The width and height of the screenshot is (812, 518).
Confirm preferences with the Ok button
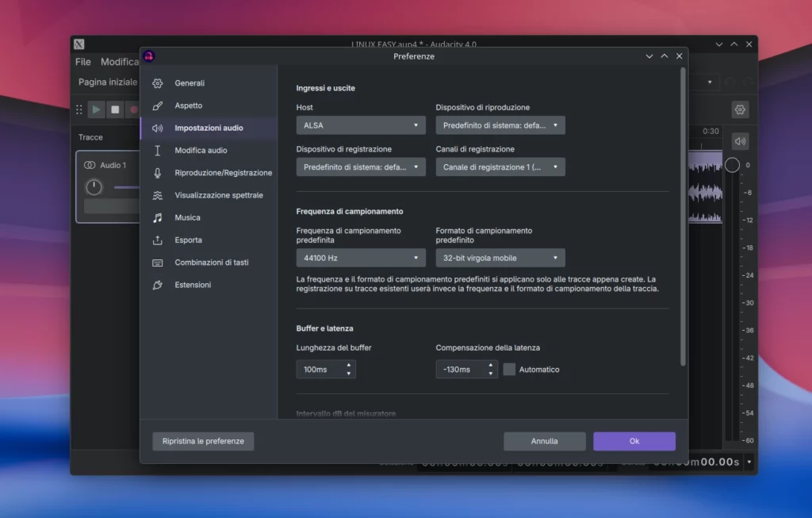coord(634,441)
